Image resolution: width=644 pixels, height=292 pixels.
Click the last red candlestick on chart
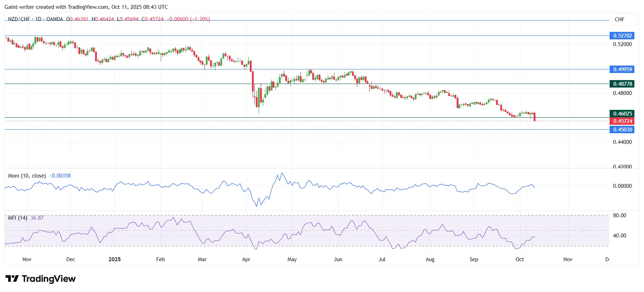(534, 117)
